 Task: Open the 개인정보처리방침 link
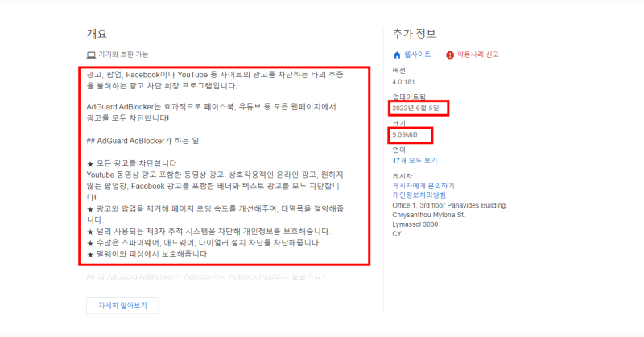(x=419, y=195)
